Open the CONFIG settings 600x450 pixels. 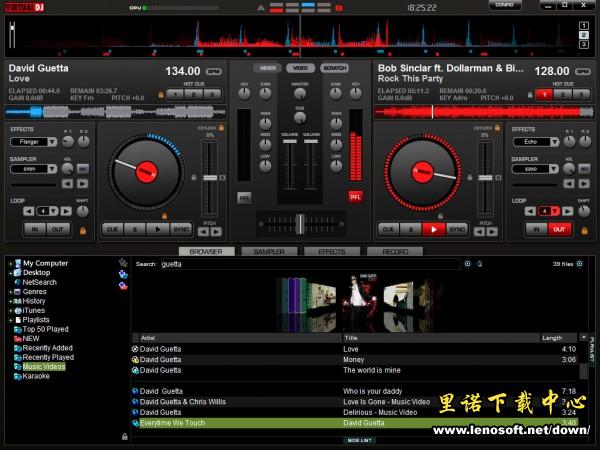tap(505, 5)
